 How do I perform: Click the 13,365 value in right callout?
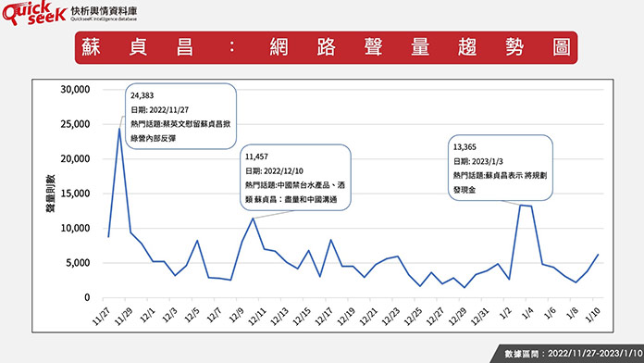tap(464, 146)
